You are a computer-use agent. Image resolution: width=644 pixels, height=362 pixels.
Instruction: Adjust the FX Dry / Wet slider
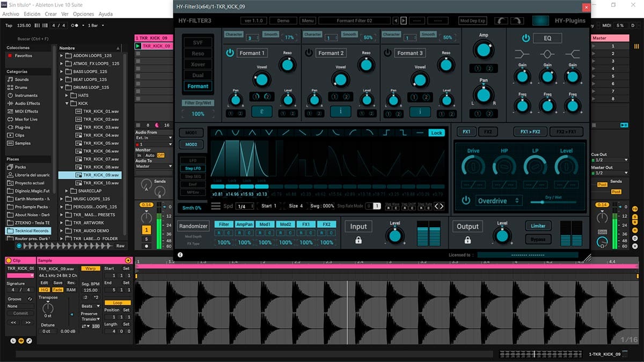(553, 202)
